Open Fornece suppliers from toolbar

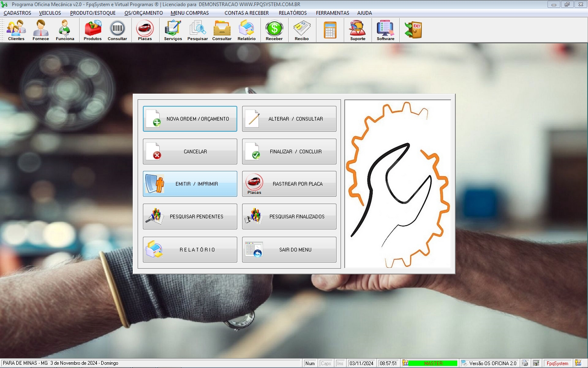[41, 30]
